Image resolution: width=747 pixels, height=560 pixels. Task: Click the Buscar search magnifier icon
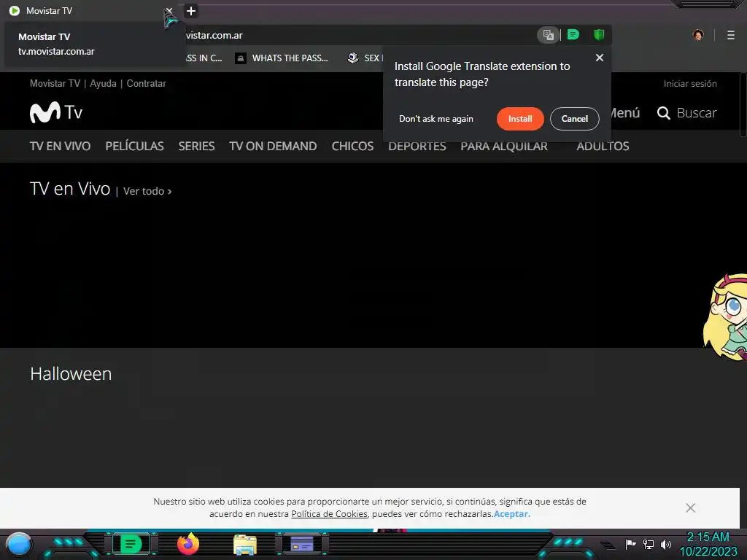[664, 113]
